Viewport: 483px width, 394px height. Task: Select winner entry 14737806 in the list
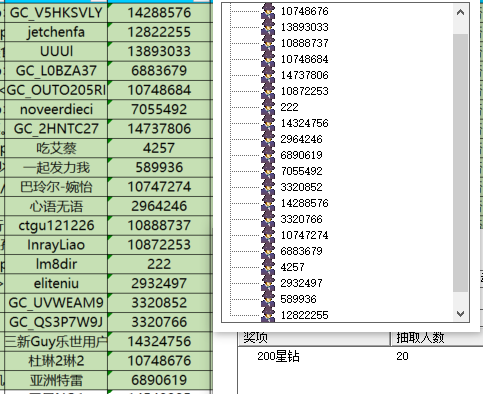point(304,75)
